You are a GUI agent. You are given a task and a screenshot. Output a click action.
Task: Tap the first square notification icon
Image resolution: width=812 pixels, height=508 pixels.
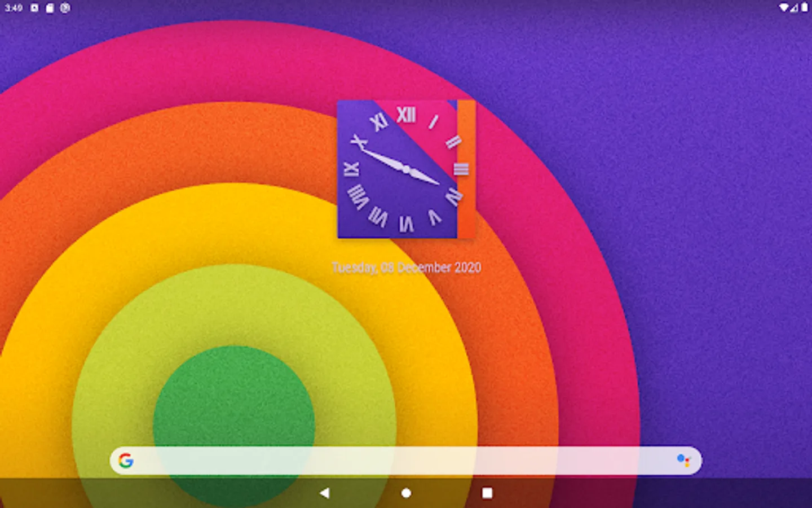tap(34, 8)
